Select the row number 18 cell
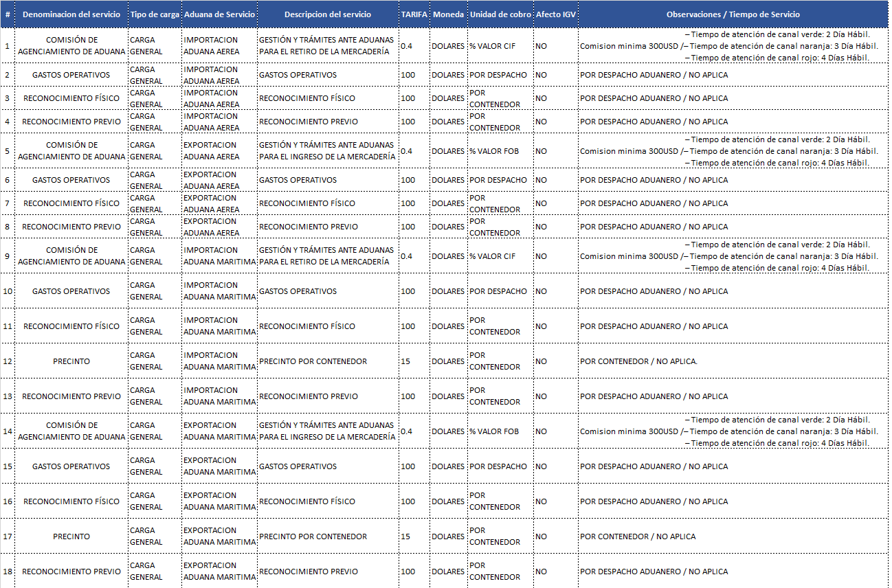 click(x=8, y=572)
